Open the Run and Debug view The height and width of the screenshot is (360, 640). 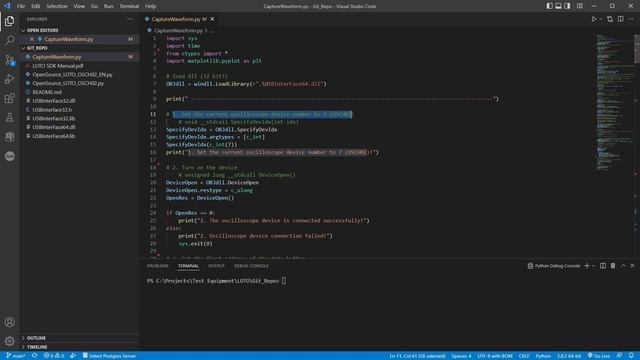(x=9, y=79)
